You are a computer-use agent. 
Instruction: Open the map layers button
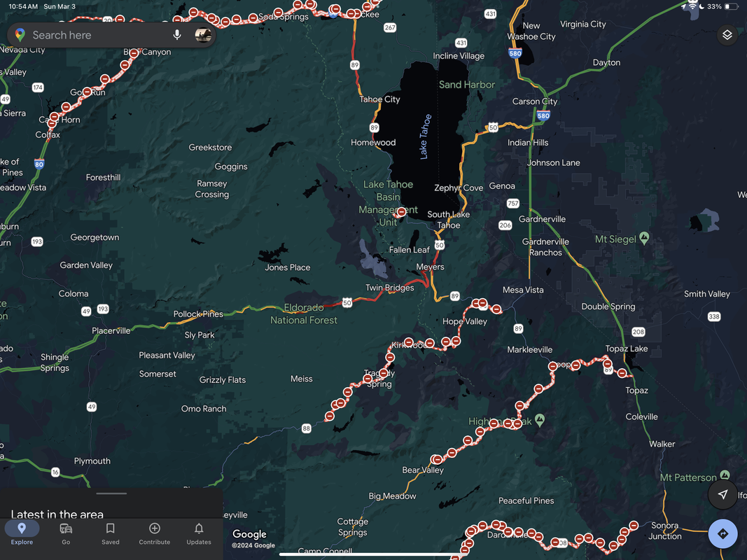[x=727, y=35]
